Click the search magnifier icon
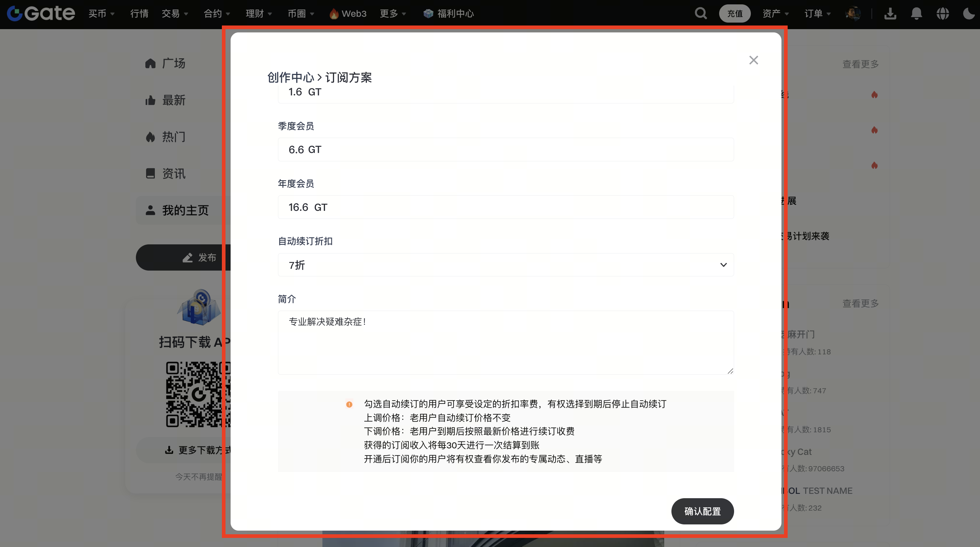The height and width of the screenshot is (547, 980). pyautogui.click(x=701, y=14)
